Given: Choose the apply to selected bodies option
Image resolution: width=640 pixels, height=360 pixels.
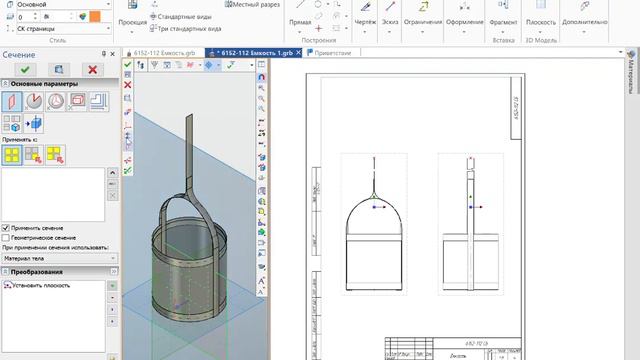Looking at the screenshot, I should point(34,155).
